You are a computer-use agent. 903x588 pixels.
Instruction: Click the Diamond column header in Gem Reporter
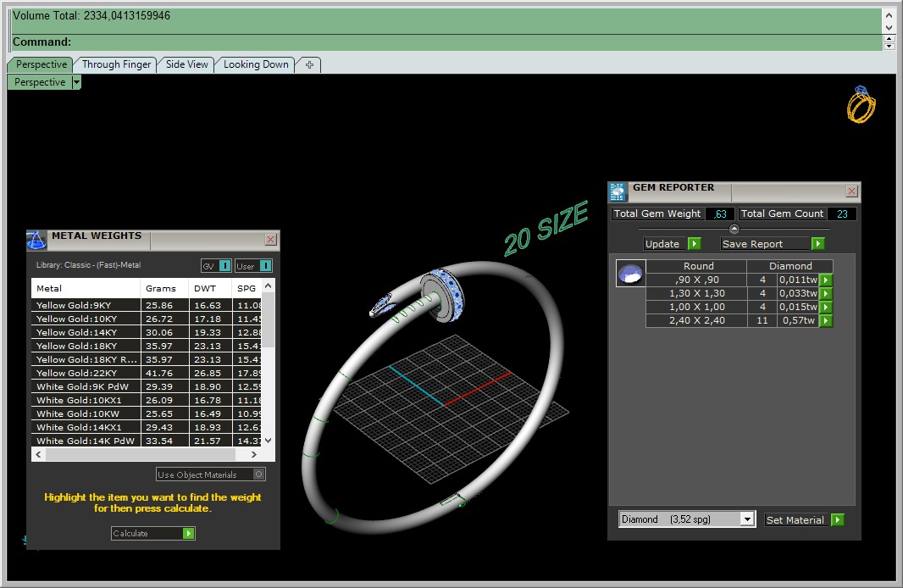click(x=790, y=266)
